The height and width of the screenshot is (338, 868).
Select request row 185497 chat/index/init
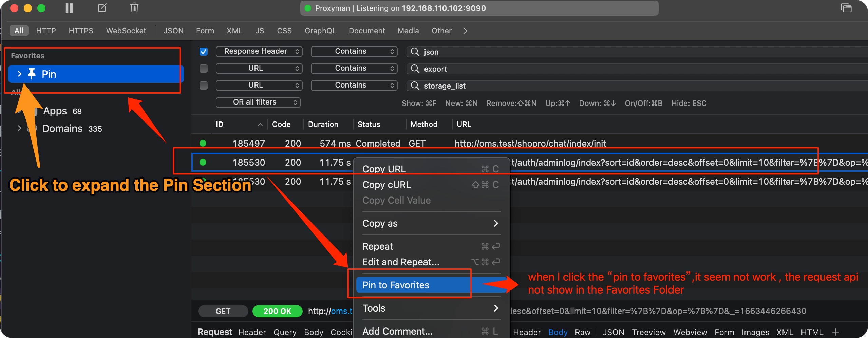[530, 143]
